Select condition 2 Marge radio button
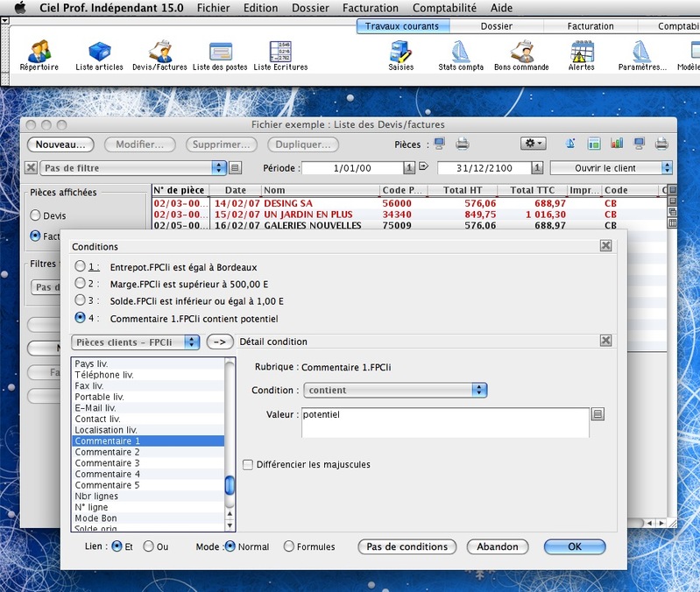 pos(80,283)
